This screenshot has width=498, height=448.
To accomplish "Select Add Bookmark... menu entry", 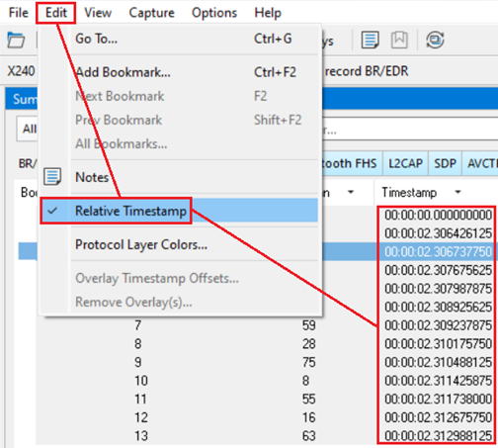I will (179, 72).
